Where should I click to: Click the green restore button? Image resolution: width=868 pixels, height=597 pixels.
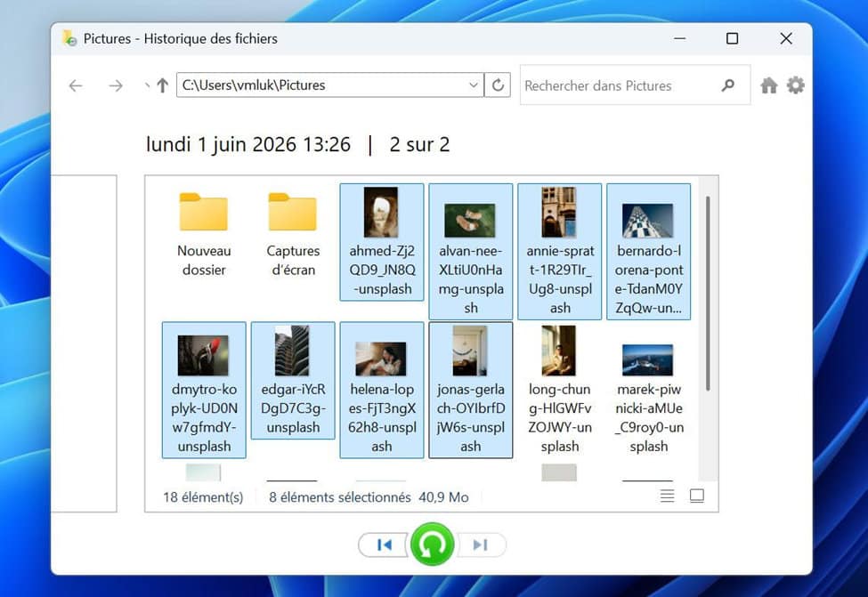click(x=433, y=545)
